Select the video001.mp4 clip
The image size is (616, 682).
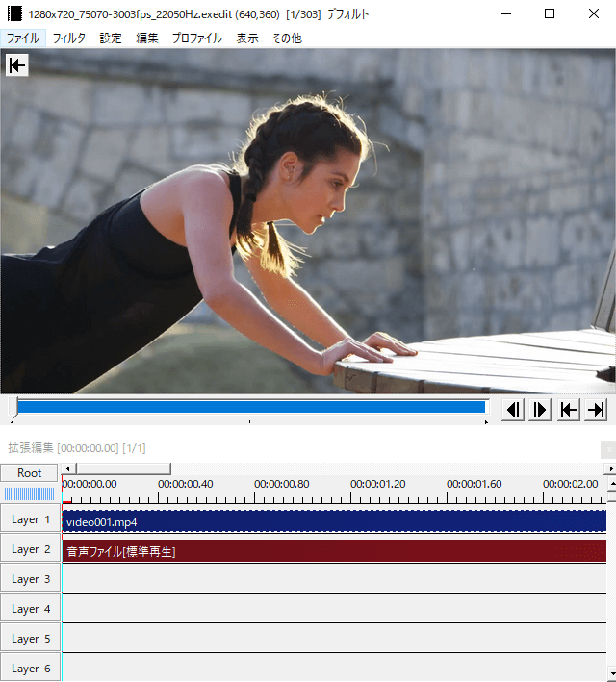coord(334,521)
